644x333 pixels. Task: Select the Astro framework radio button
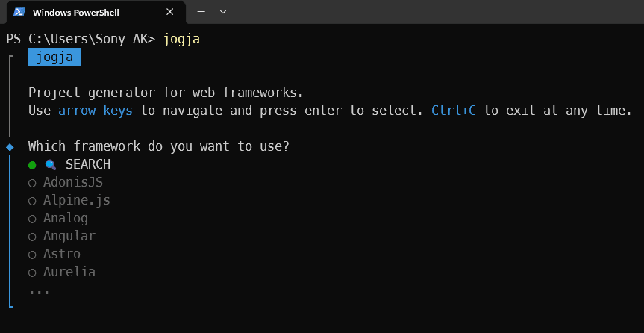coord(32,255)
